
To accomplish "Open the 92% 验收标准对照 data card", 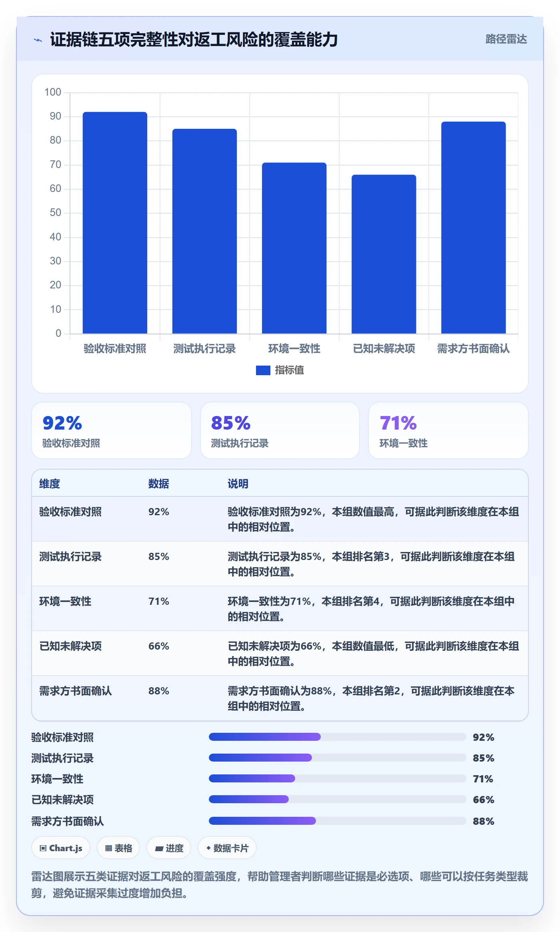I will (112, 430).
